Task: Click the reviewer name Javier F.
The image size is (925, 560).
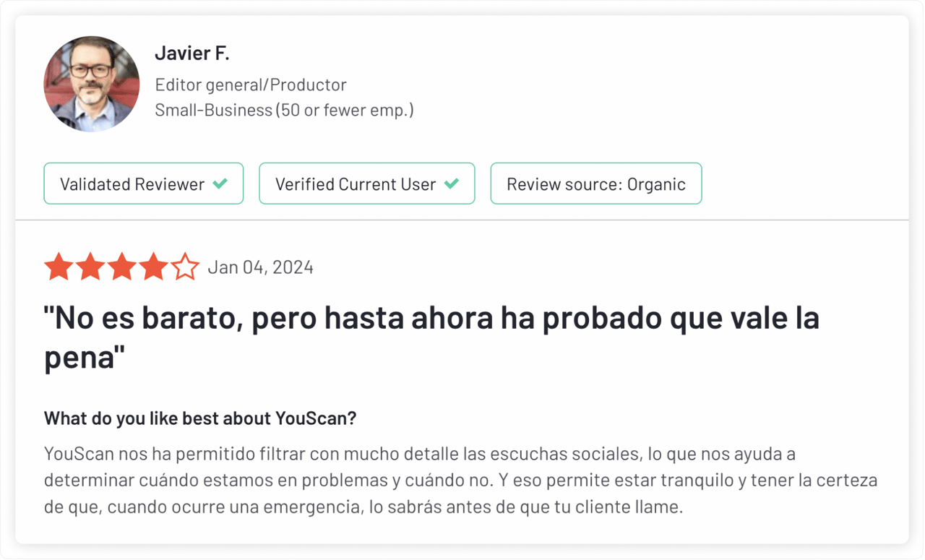Action: (192, 53)
